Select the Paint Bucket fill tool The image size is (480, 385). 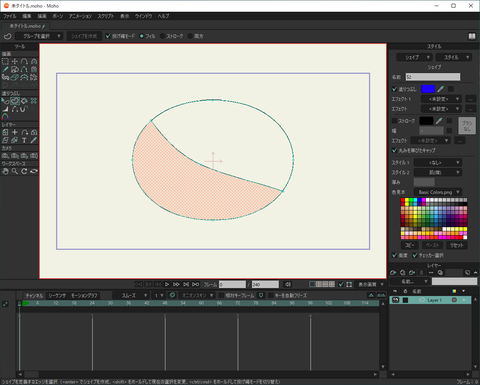click(24, 101)
